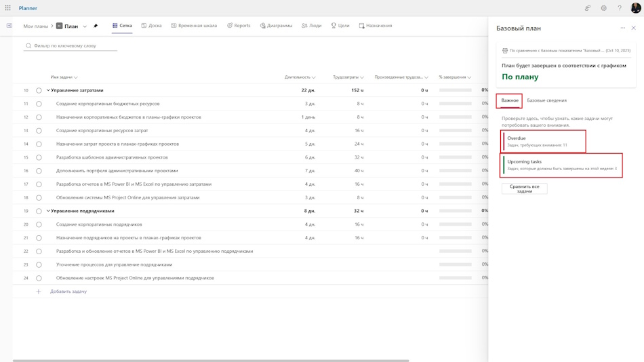Open more options in Базовый план panel

pos(622,28)
